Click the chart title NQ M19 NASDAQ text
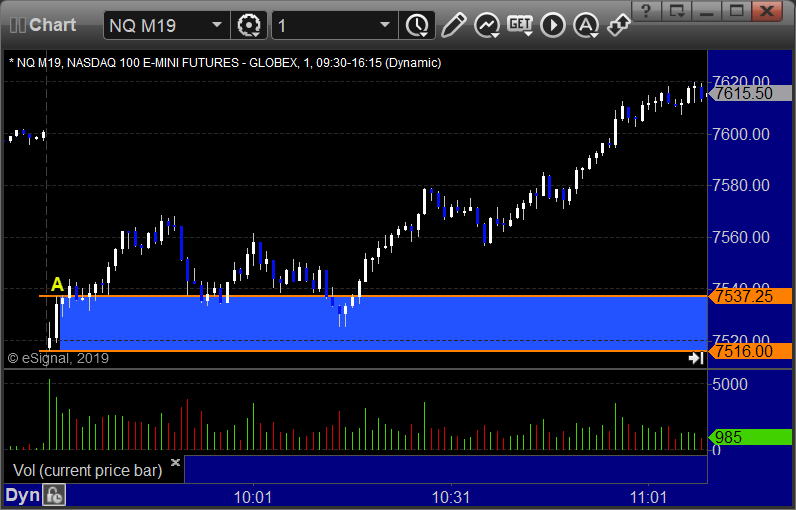Screen dimensions: 796x510 point(225,63)
